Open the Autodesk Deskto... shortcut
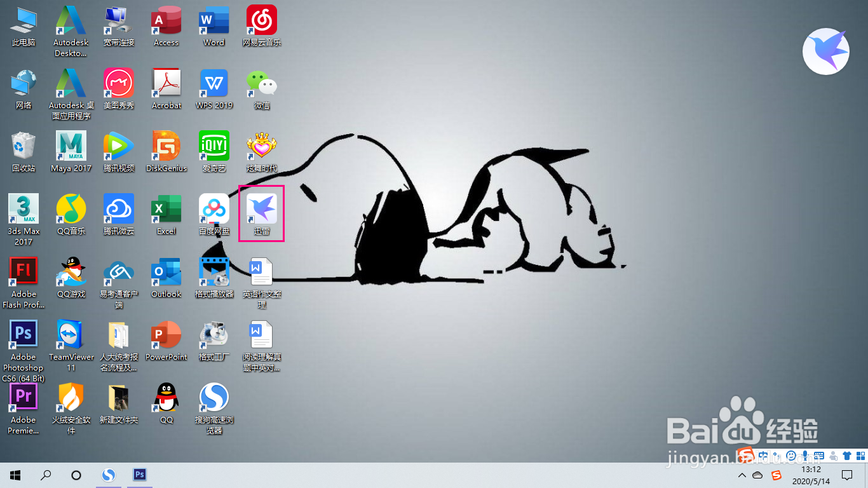868x488 pixels. click(x=71, y=32)
